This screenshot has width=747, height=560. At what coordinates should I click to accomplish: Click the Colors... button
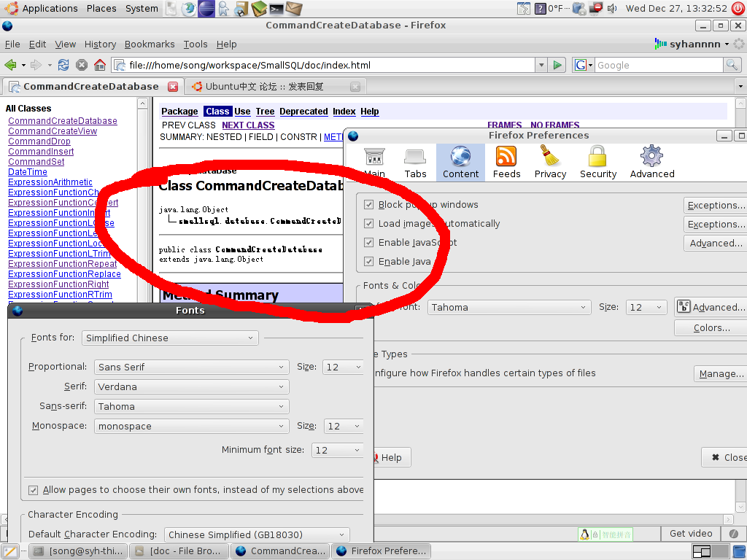tap(711, 328)
